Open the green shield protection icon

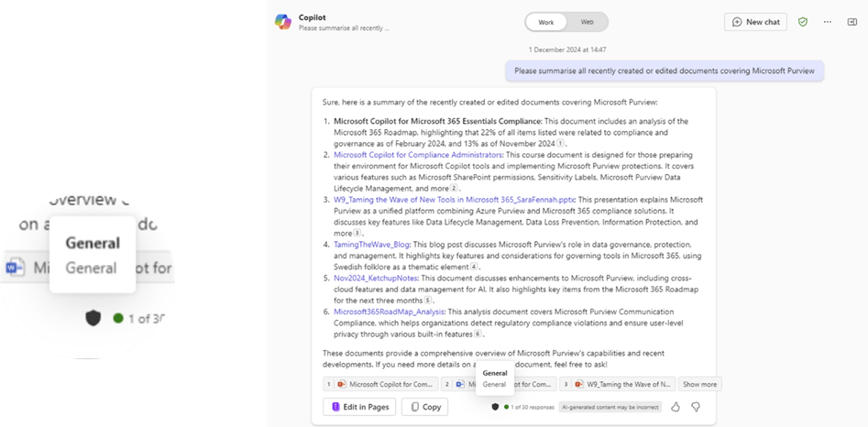(803, 22)
